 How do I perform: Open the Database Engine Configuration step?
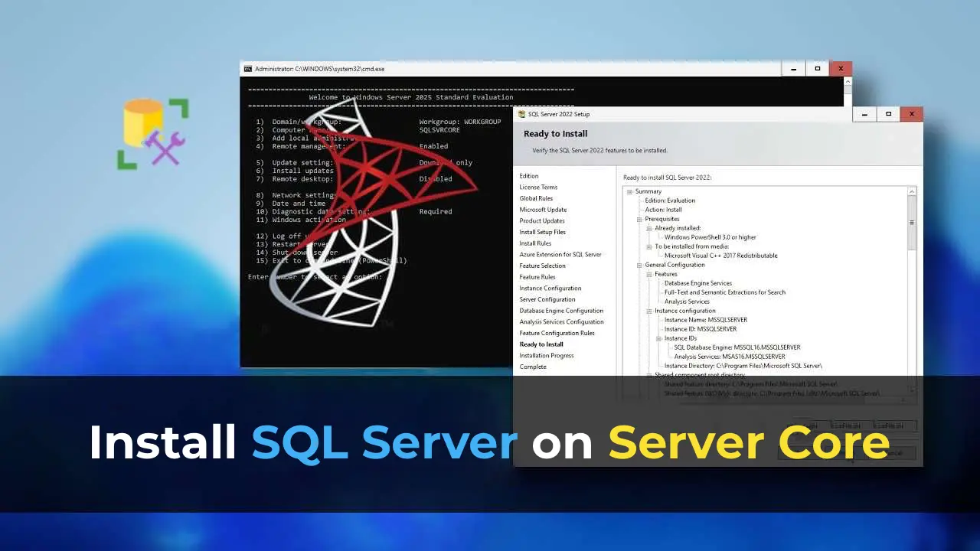tap(561, 311)
